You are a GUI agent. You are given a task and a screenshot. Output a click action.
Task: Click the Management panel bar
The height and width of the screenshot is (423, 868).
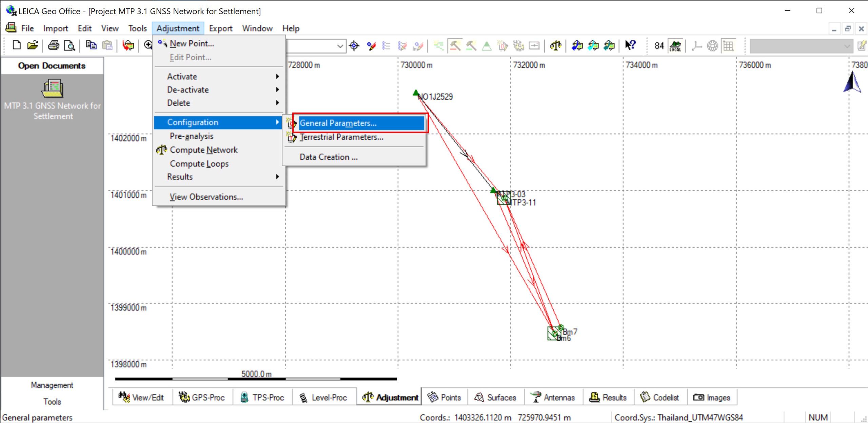click(x=52, y=385)
